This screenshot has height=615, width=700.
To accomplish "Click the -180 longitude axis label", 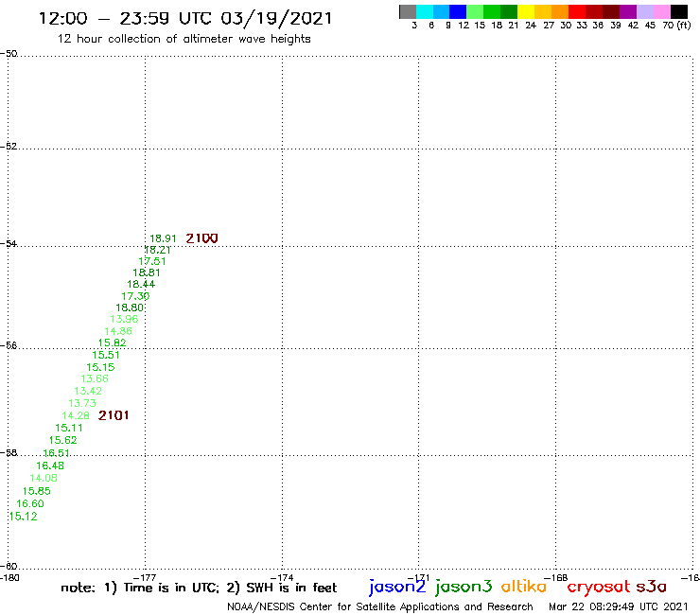I will click(x=9, y=578).
